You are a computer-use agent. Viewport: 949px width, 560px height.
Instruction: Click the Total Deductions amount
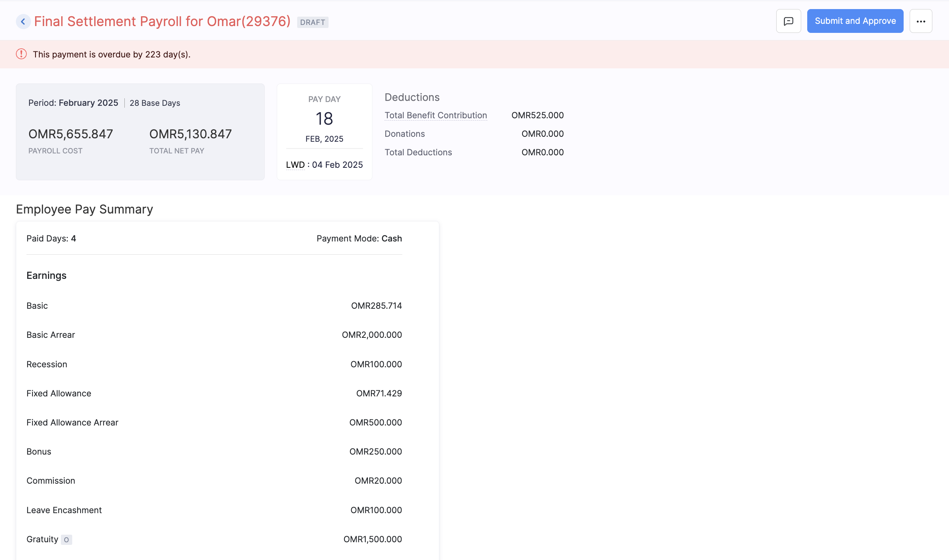[x=542, y=152]
